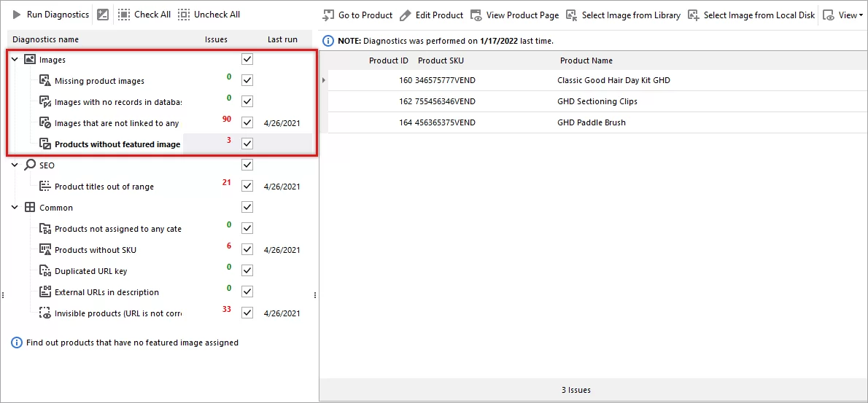Click the Issues column header
Screen dimensions: 868x403
pyautogui.click(x=216, y=39)
